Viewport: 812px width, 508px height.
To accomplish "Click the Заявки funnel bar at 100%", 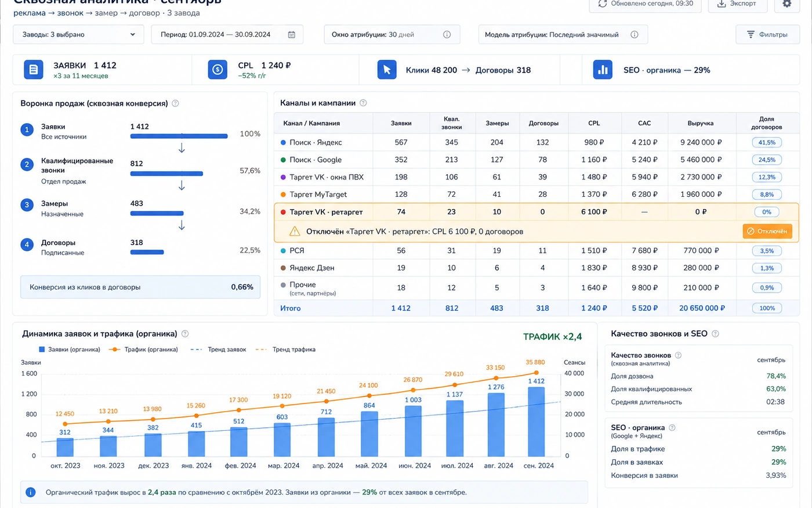I will [x=179, y=136].
